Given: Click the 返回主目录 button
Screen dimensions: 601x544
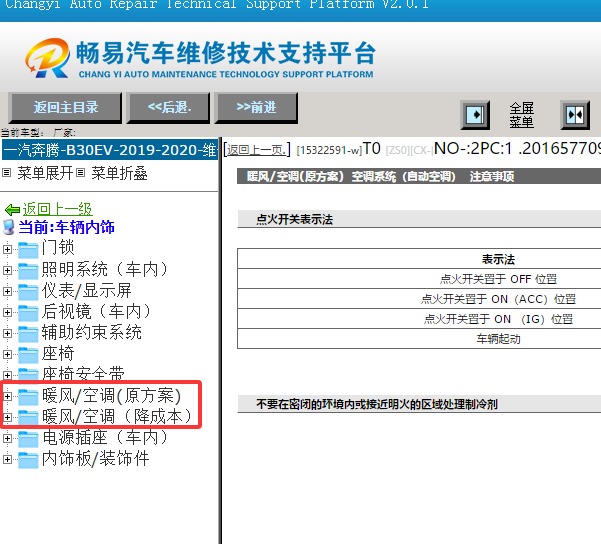Looking at the screenshot, I should (x=65, y=108).
